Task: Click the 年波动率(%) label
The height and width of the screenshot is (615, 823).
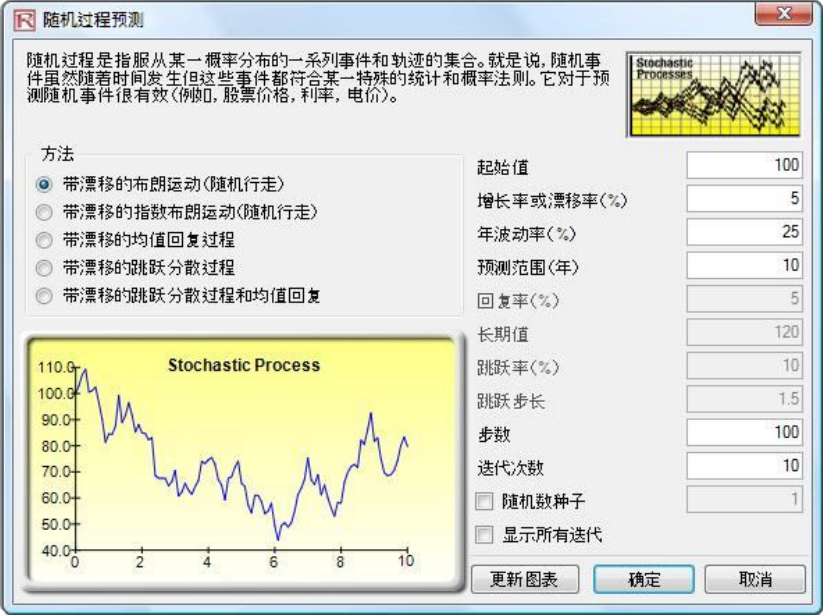Action: click(x=526, y=234)
